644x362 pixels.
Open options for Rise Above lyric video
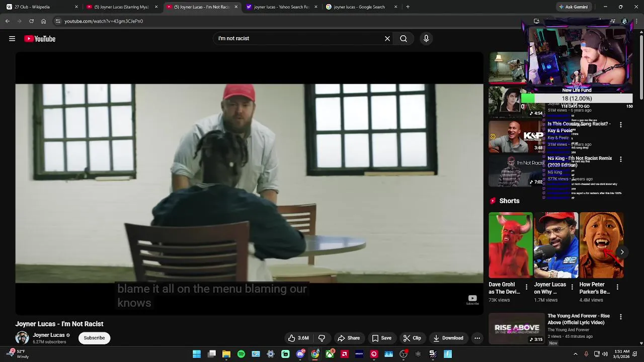coord(621,317)
